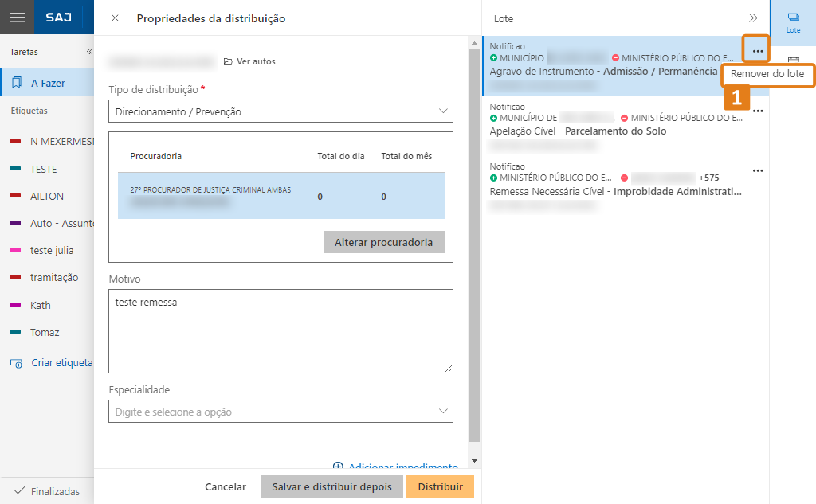Click the plus icon for Adicionar impedimento

(338, 467)
